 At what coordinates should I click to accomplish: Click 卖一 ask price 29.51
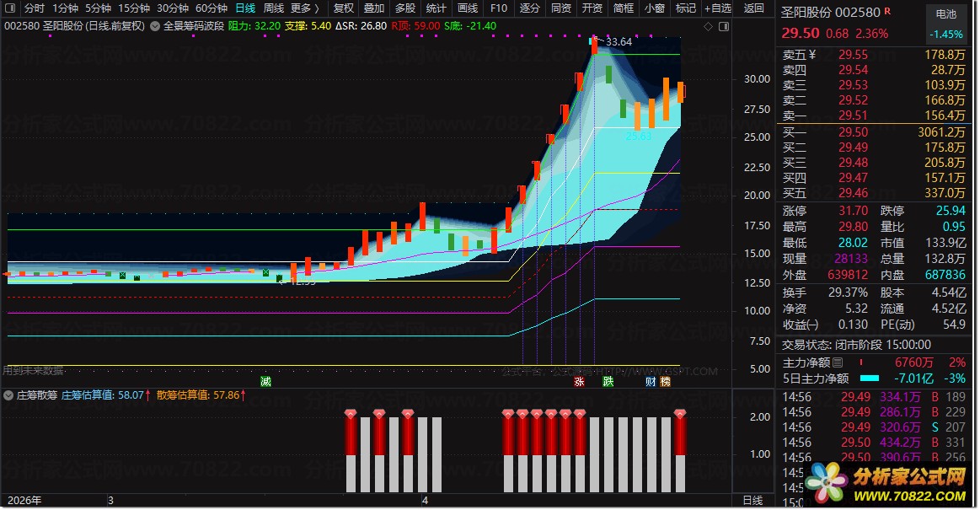(853, 115)
